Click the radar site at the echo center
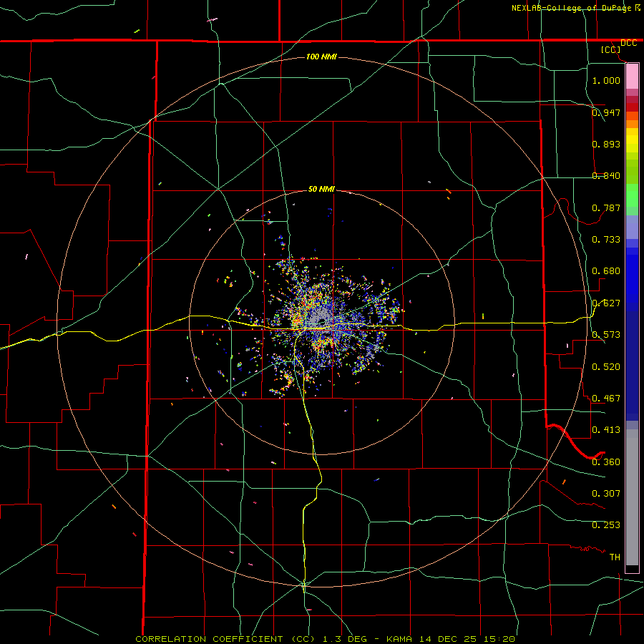Viewport: 644px width, 644px height. (x=321, y=323)
